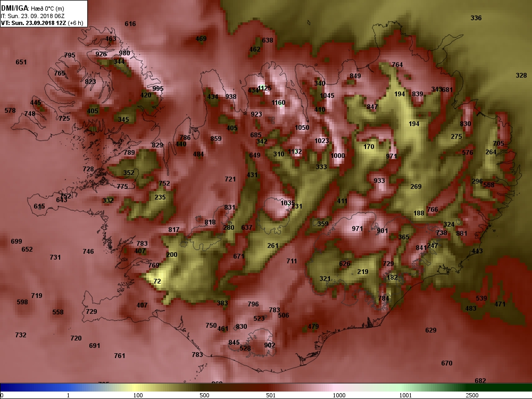
Task: Click the map value 328
Action: [x=521, y=76]
